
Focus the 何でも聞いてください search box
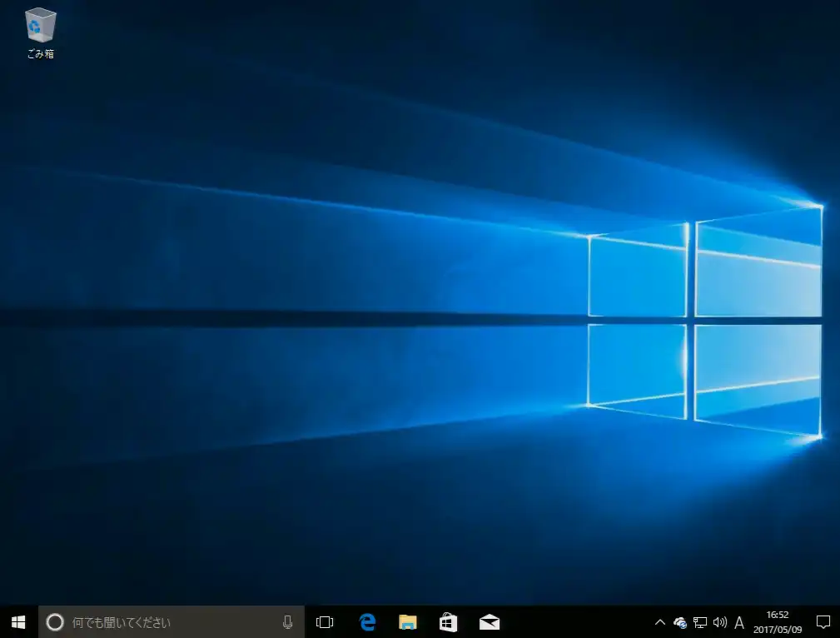(x=171, y=622)
